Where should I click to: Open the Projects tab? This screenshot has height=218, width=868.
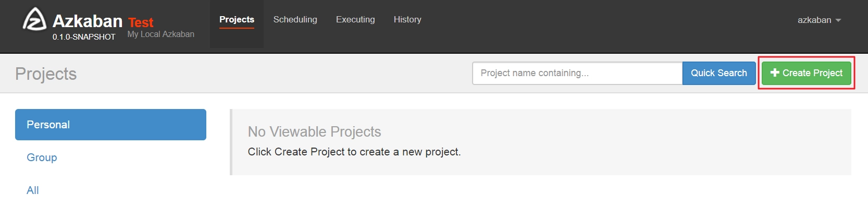click(x=237, y=20)
